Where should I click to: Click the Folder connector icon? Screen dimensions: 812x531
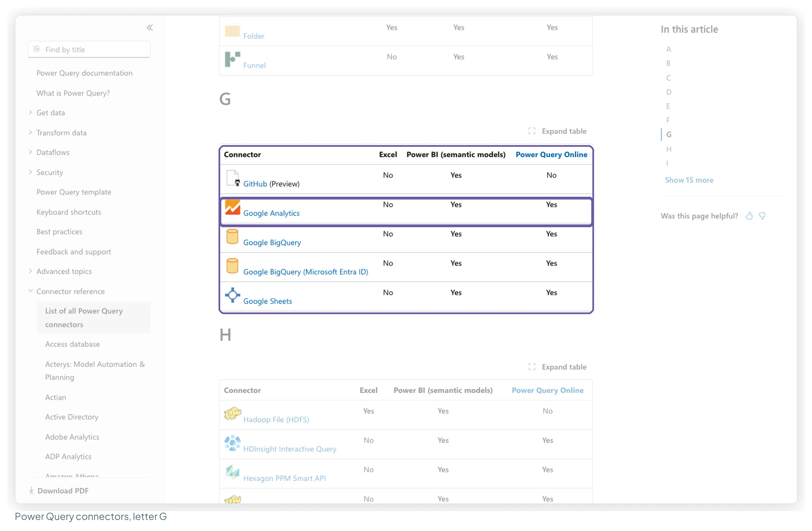pyautogui.click(x=233, y=31)
